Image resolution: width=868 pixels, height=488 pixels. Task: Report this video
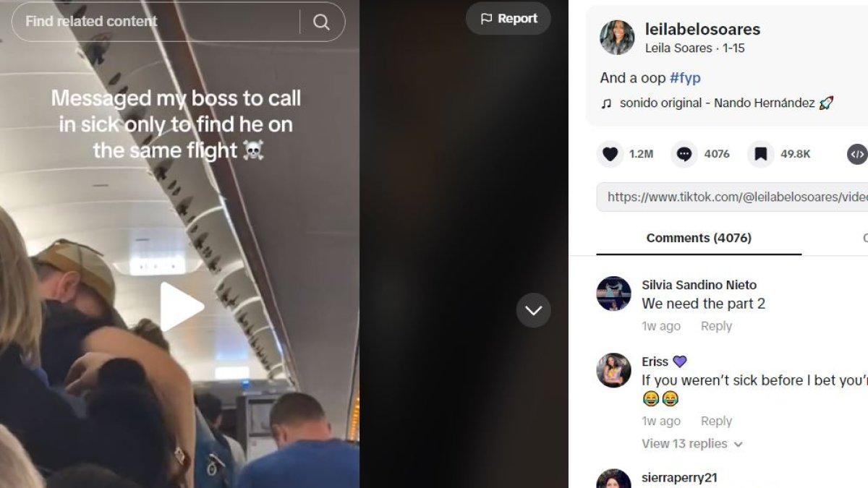tap(509, 19)
